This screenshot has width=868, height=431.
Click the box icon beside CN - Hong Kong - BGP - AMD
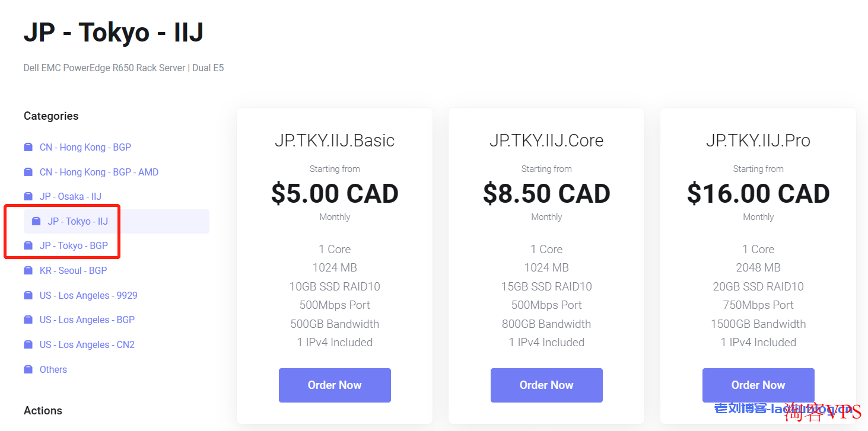(28, 172)
